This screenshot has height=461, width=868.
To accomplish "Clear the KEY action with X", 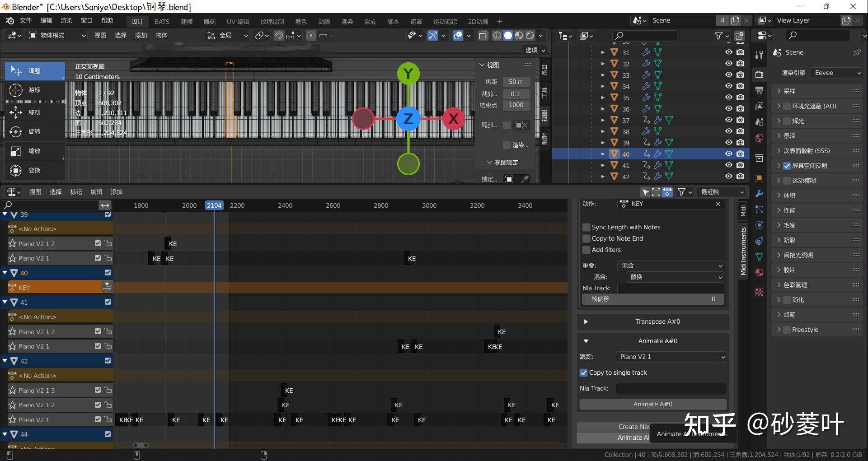I will pyautogui.click(x=718, y=204).
